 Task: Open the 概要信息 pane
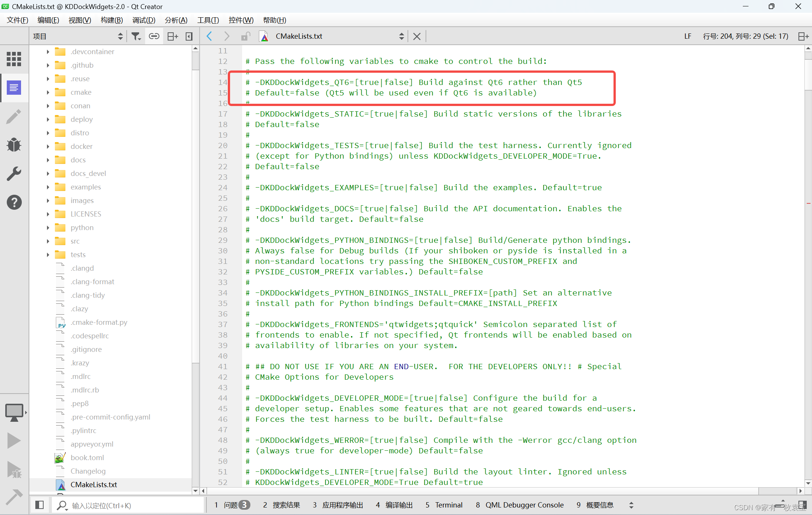coord(595,505)
